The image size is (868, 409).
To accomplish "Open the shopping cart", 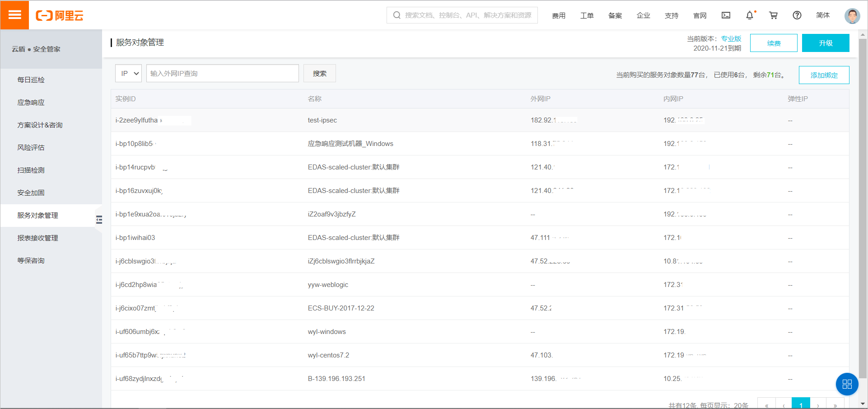I will pyautogui.click(x=773, y=15).
